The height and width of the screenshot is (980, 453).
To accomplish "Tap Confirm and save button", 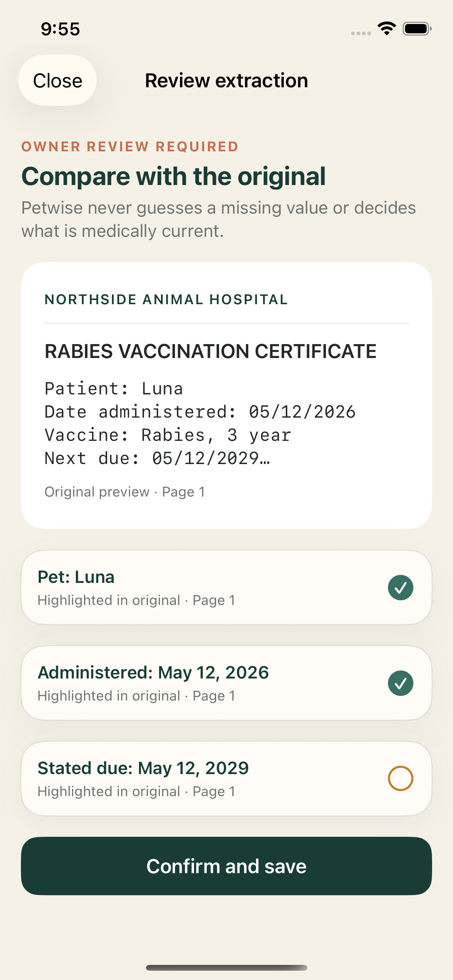I will [x=226, y=866].
